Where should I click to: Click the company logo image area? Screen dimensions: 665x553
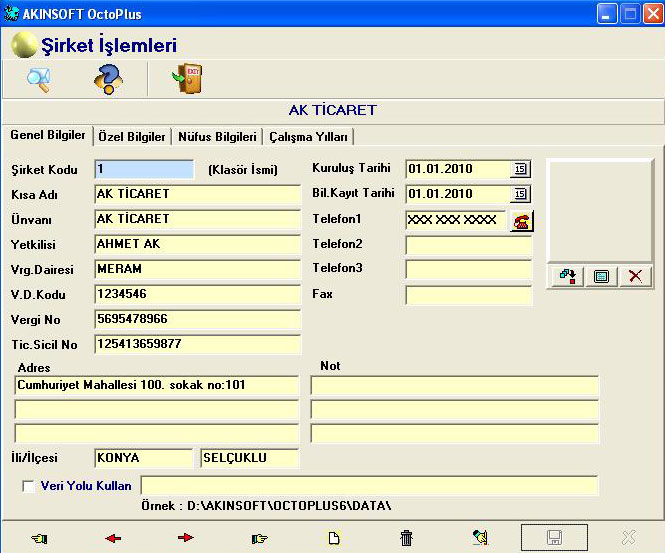[600, 210]
